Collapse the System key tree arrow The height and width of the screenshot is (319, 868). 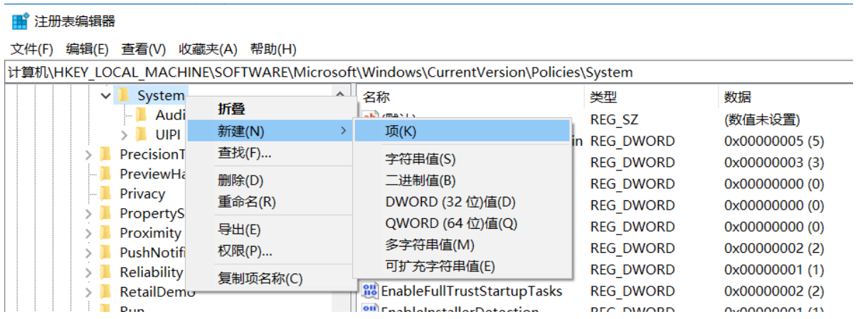(x=106, y=95)
